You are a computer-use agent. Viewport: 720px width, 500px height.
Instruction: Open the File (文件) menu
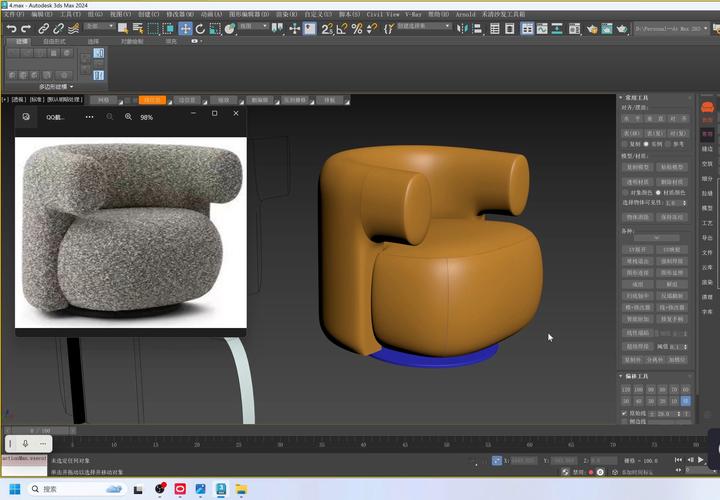13,15
